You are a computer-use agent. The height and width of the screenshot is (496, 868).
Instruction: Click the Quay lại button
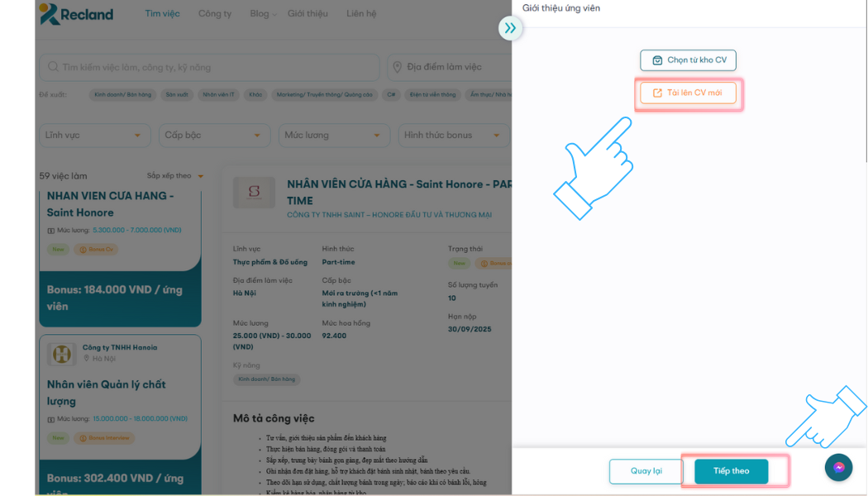(646, 471)
